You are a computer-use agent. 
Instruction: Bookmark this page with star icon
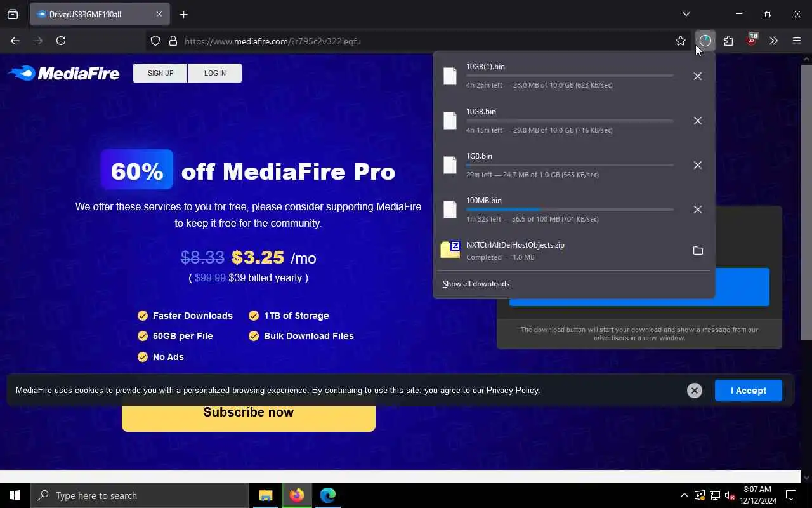tap(681, 41)
